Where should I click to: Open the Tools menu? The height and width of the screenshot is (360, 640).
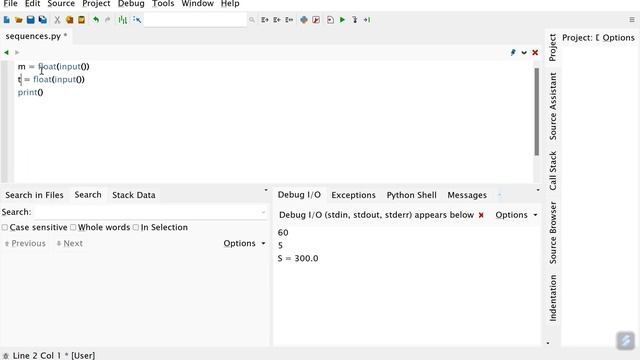(163, 4)
